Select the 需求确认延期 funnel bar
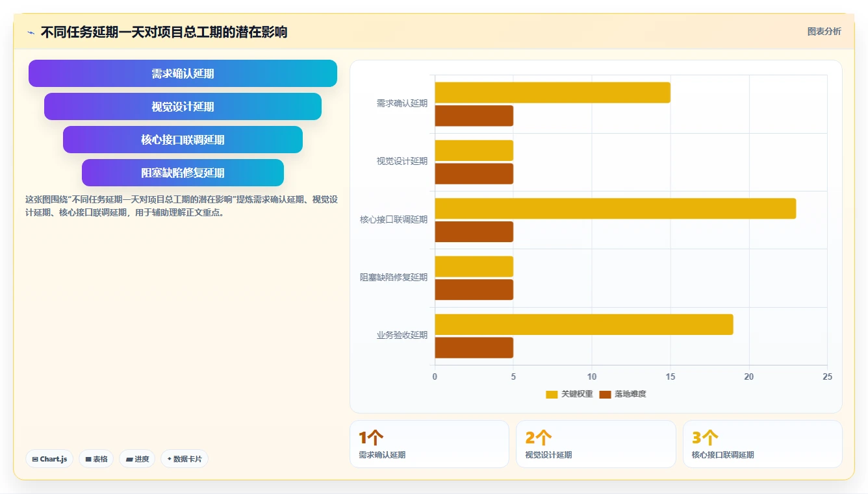The width and height of the screenshot is (868, 494). coord(183,73)
